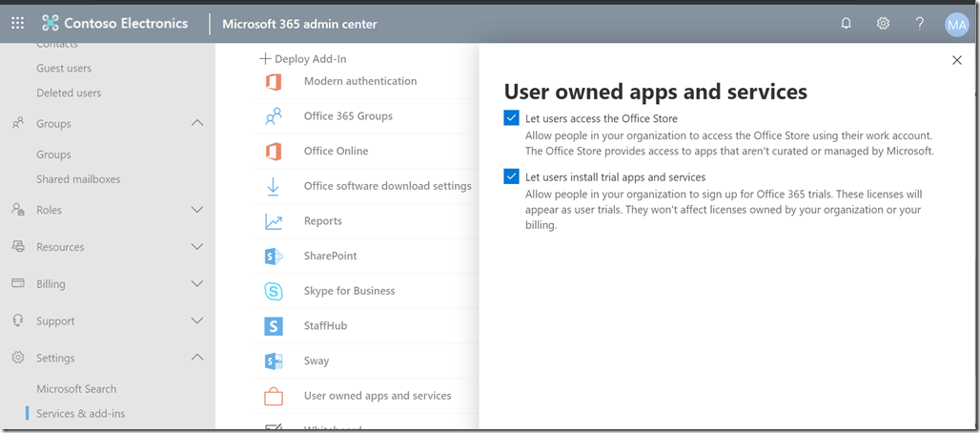Select Services & add-ins in sidebar
The height and width of the screenshot is (433, 980).
[81, 414]
